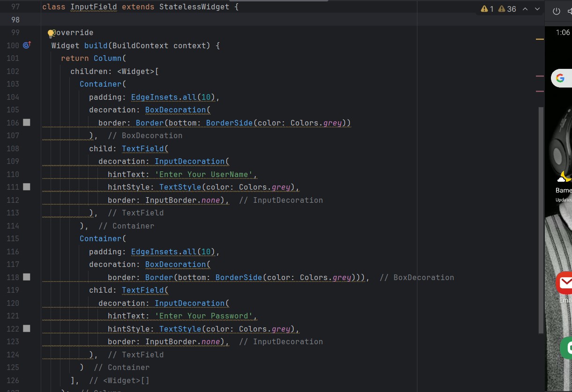This screenshot has height=392, width=572.
Task: Open grey color swatch on line 111
Action: click(x=27, y=186)
